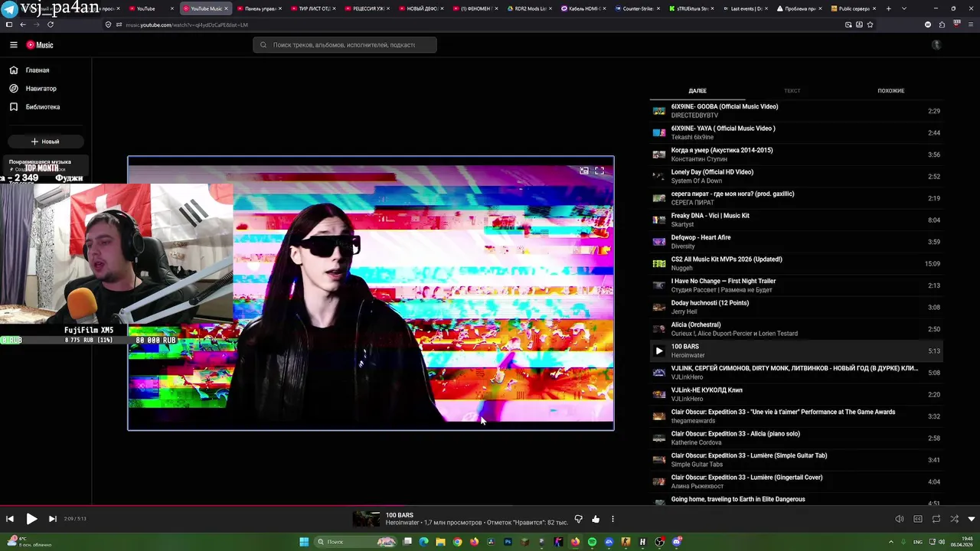Open Chrome from taskbar

(457, 542)
